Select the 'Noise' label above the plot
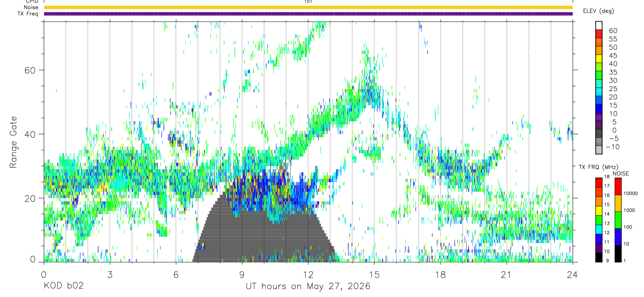Screen dimensions: 644x297 [x=32, y=7]
